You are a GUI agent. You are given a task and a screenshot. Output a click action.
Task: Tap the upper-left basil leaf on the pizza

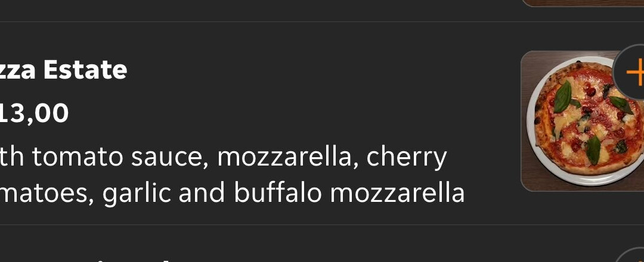click(x=562, y=97)
